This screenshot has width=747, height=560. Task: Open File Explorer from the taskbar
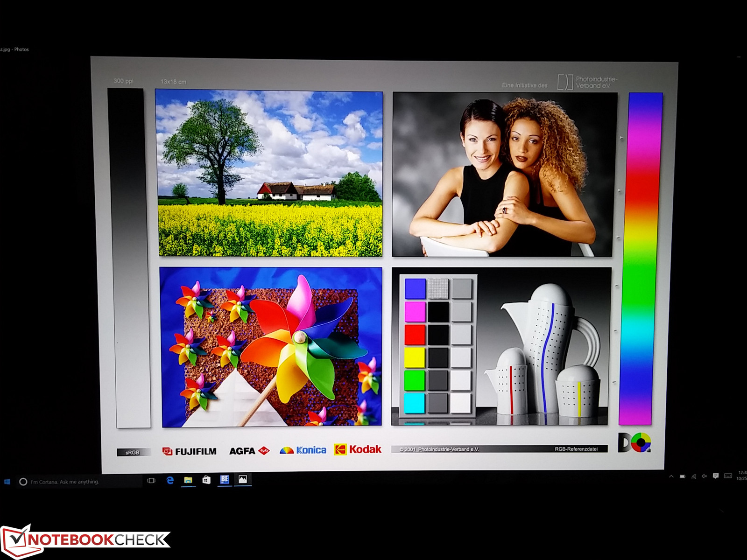pos(188,480)
